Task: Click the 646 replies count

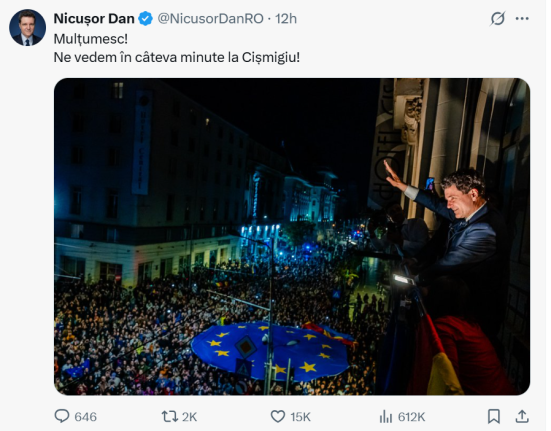Action: pyautogui.click(x=85, y=417)
